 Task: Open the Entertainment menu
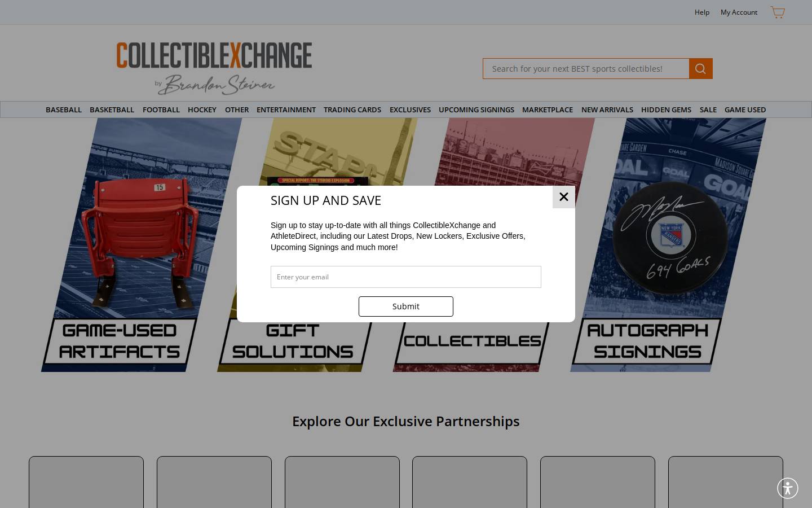[x=286, y=110]
